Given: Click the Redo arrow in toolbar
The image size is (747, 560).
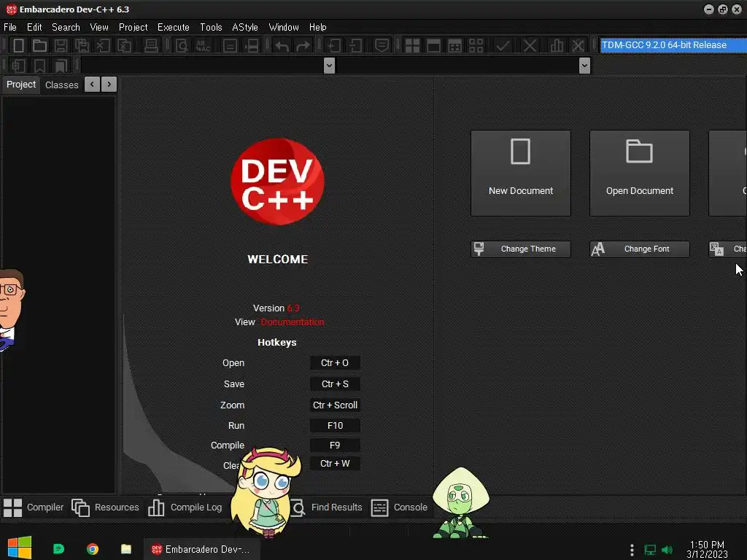Looking at the screenshot, I should [x=303, y=46].
